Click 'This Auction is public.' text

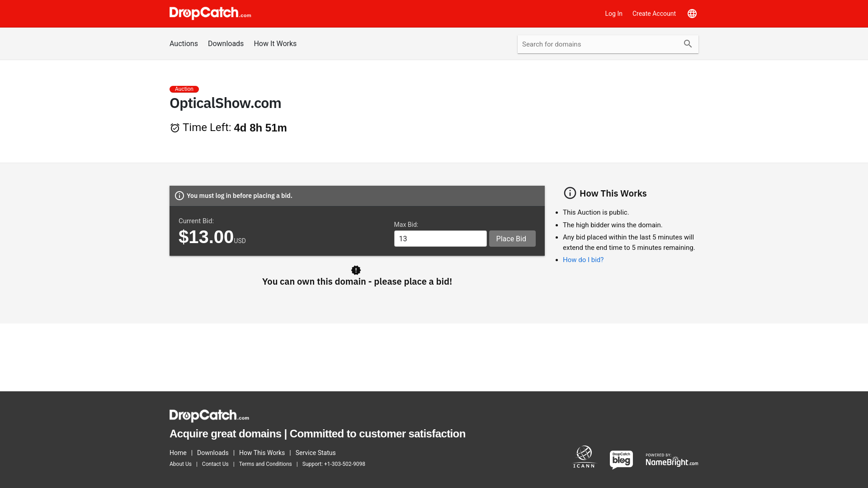595,212
